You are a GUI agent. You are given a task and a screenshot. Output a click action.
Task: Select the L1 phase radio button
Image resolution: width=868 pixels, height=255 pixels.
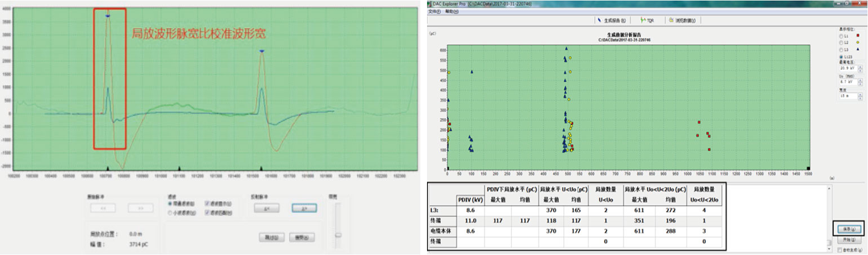pos(841,36)
